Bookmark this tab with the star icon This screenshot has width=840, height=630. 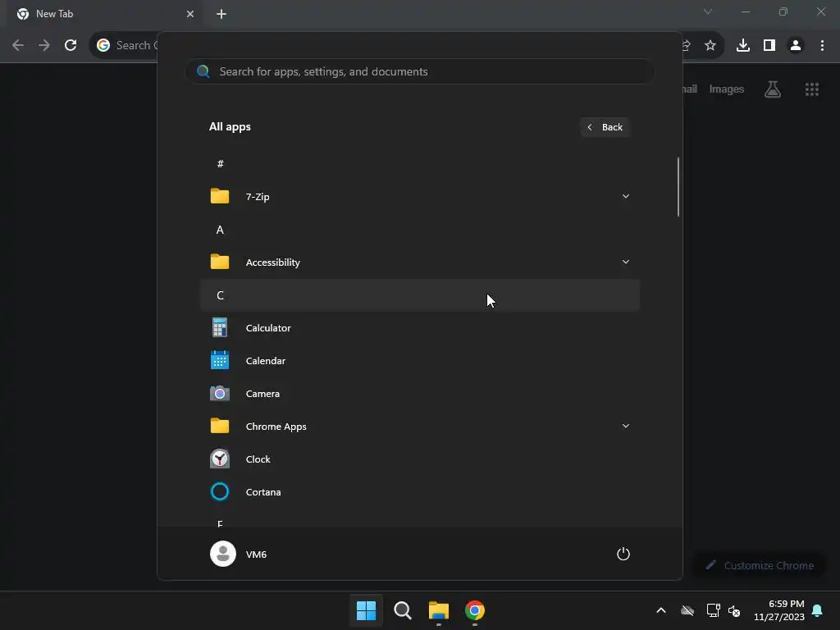(x=710, y=45)
